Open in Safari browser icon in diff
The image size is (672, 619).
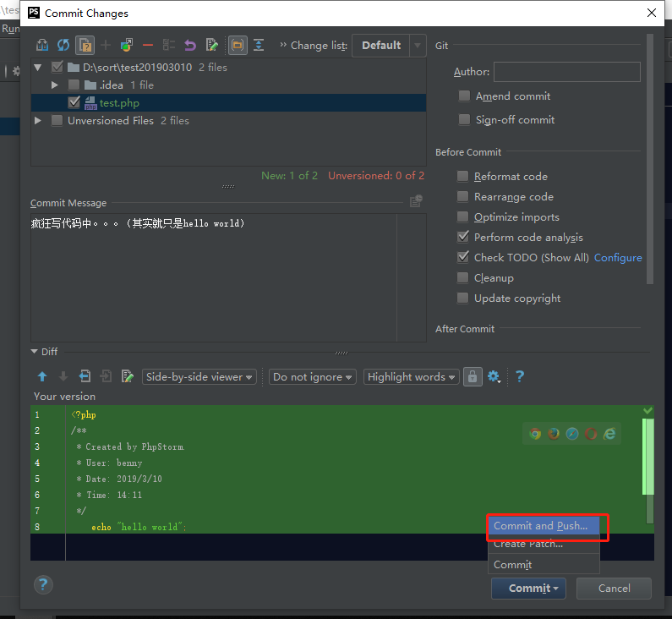tap(572, 434)
